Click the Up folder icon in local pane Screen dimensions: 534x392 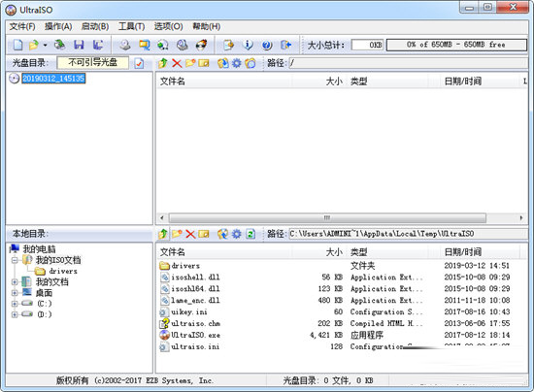pos(163,234)
